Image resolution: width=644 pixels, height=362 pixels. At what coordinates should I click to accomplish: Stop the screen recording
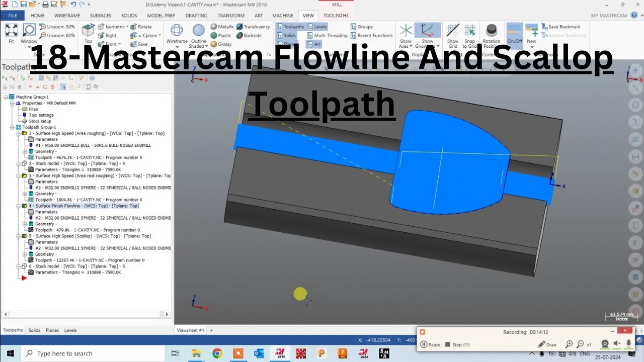point(457,345)
